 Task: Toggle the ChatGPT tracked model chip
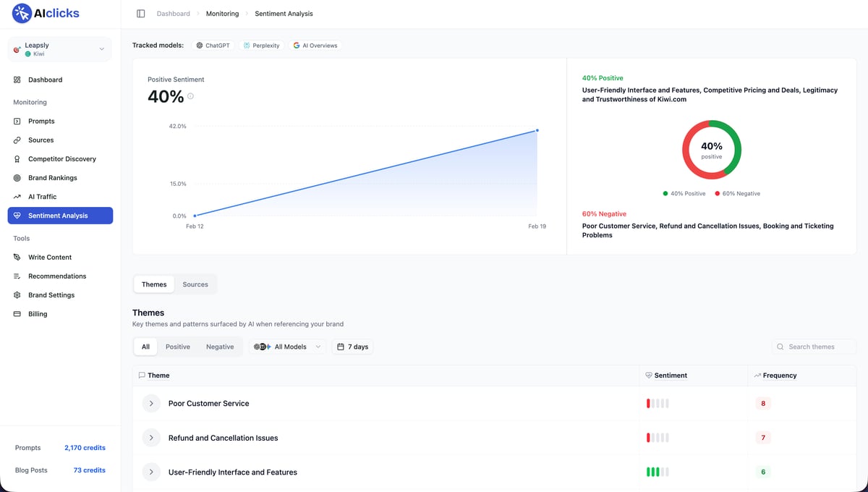213,45
